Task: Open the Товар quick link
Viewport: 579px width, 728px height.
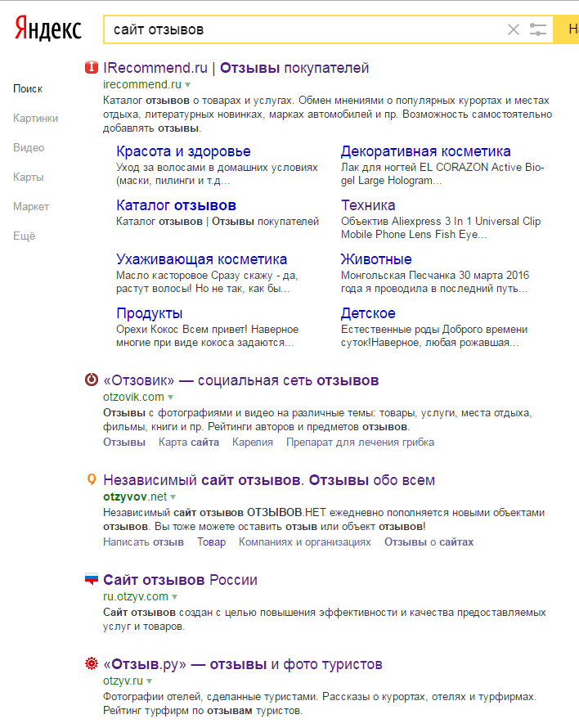Action: 211,542
